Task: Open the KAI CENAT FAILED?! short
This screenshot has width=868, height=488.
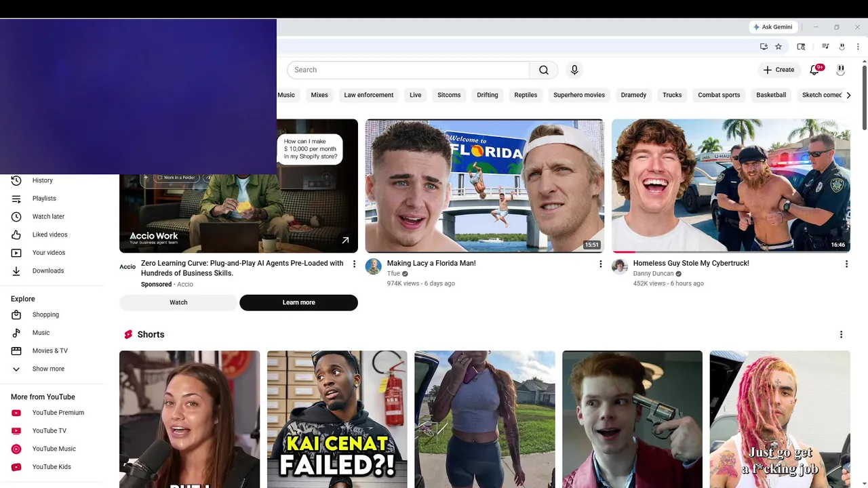Action: pos(337,419)
